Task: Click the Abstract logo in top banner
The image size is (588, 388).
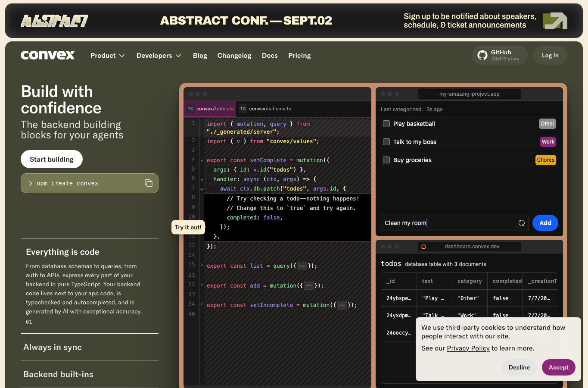Action: 55,21
